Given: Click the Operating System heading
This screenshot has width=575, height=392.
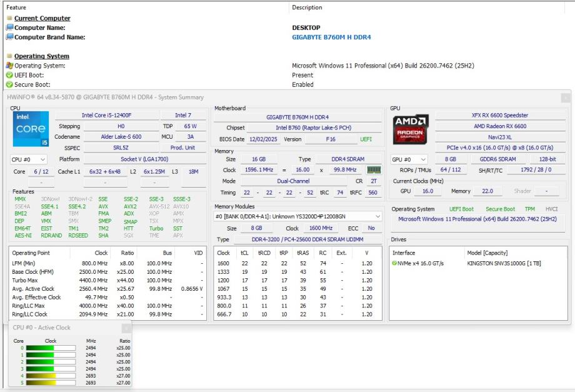Looking at the screenshot, I should [x=42, y=56].
